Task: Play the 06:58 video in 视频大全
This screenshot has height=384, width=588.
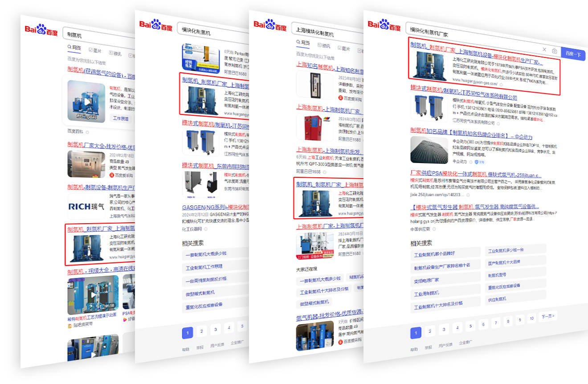Action: click(x=93, y=295)
